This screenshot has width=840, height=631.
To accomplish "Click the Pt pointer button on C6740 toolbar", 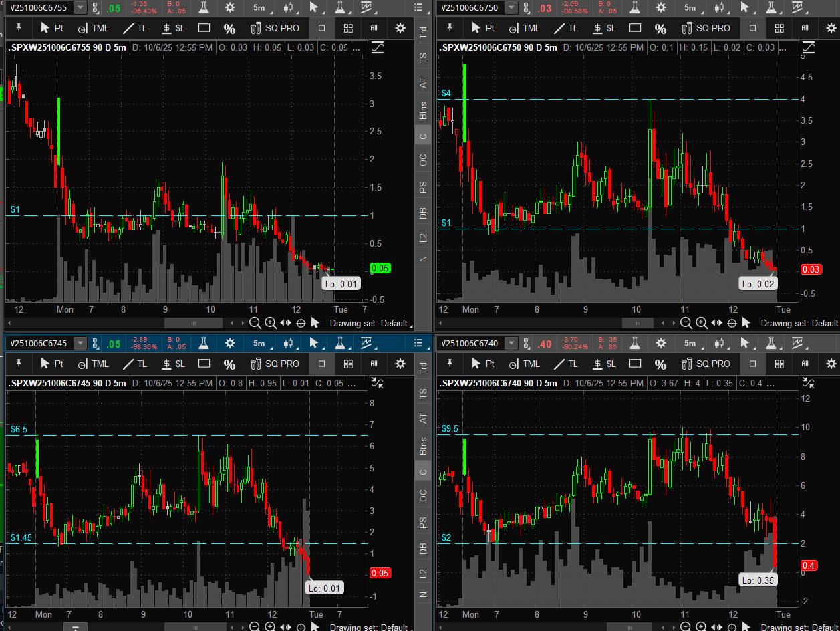I will pyautogui.click(x=483, y=364).
